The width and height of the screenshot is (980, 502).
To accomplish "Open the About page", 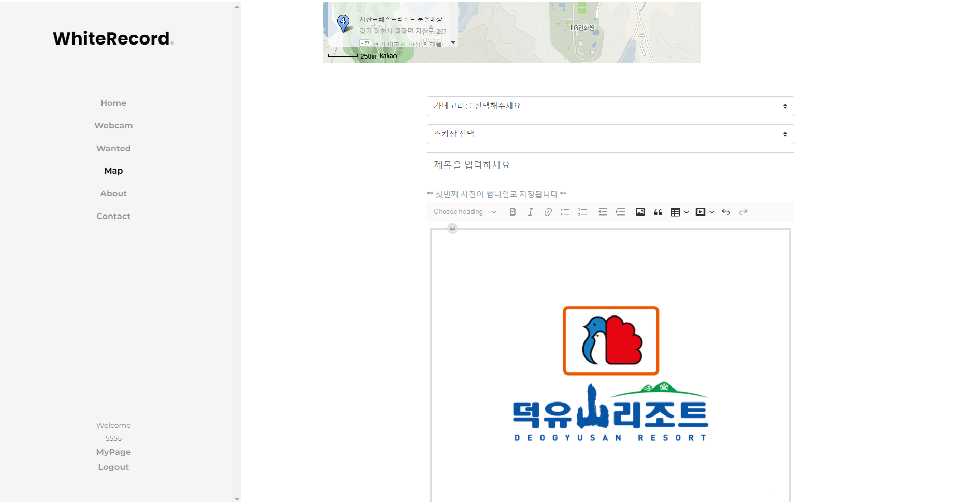I will (x=113, y=193).
